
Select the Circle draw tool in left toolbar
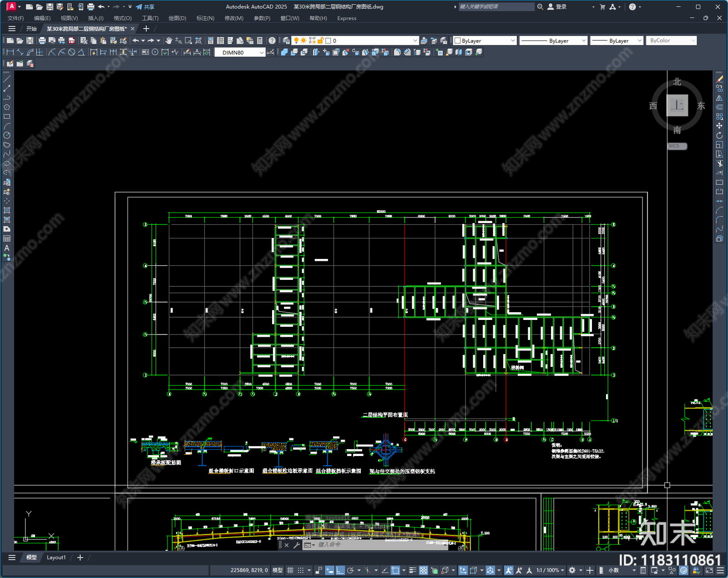[x=7, y=135]
